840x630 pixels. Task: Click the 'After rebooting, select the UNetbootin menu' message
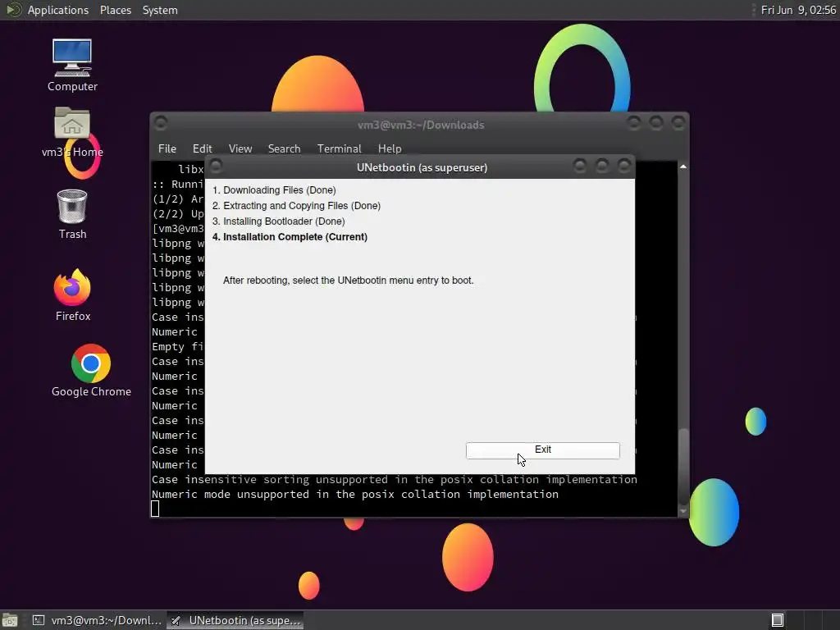pyautogui.click(x=348, y=281)
